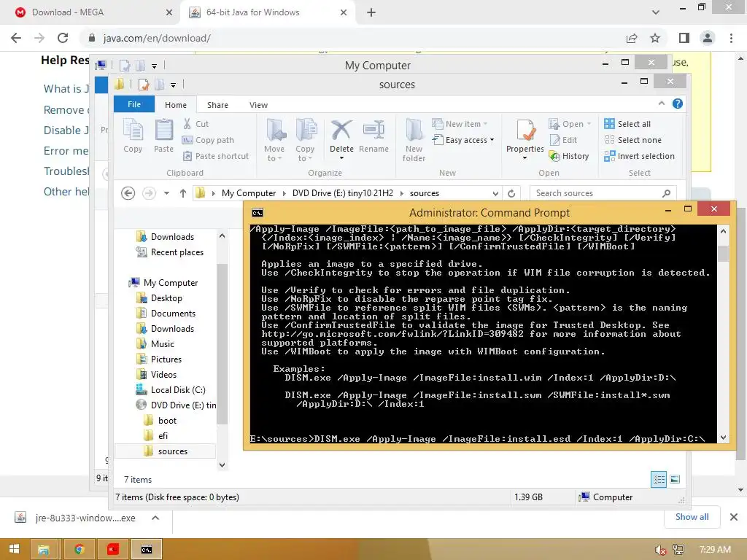Select My Computer in navigation tree
This screenshot has height=560, width=747.
[163, 282]
